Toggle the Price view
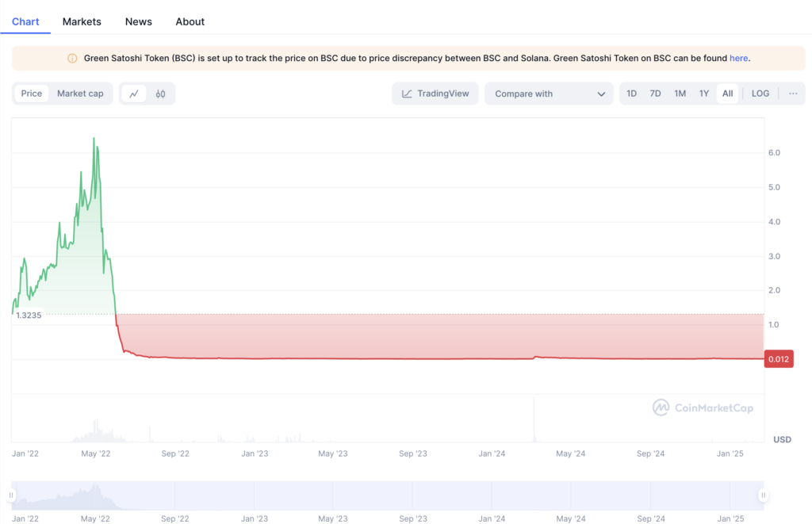 click(31, 94)
